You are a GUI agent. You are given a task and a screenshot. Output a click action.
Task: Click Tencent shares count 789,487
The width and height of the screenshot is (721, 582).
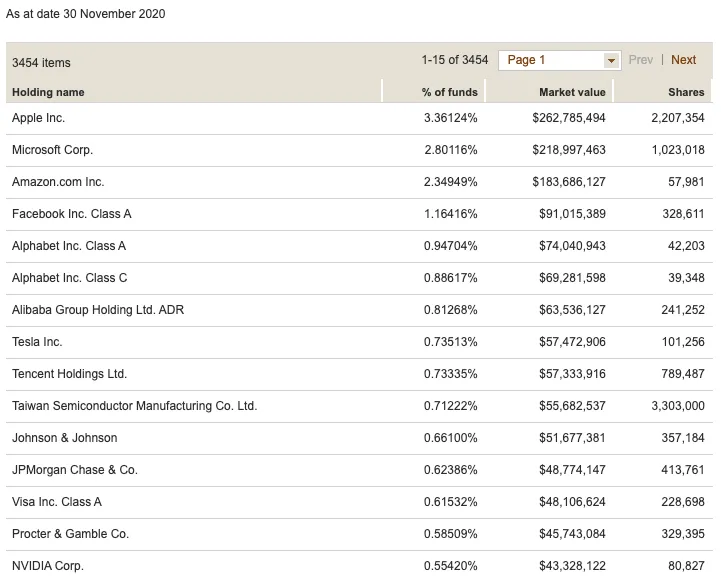click(683, 374)
